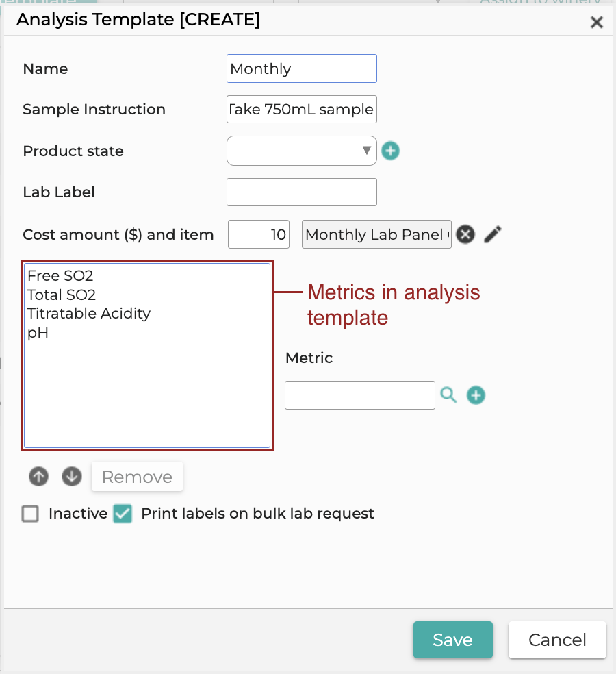Select pH in the metrics list
This screenshot has height=674, width=616.
38,333
